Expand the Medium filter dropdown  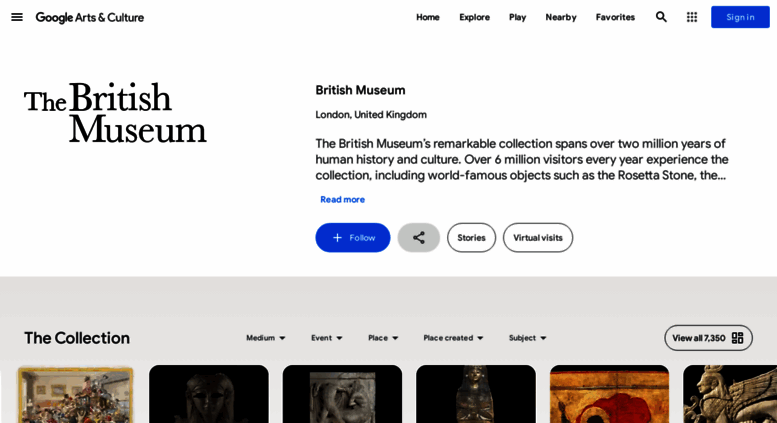click(266, 338)
